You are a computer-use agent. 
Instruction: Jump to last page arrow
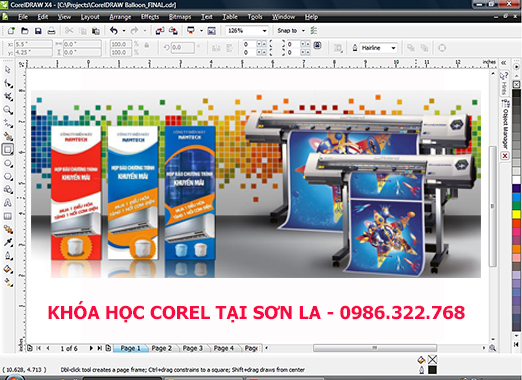(99, 348)
